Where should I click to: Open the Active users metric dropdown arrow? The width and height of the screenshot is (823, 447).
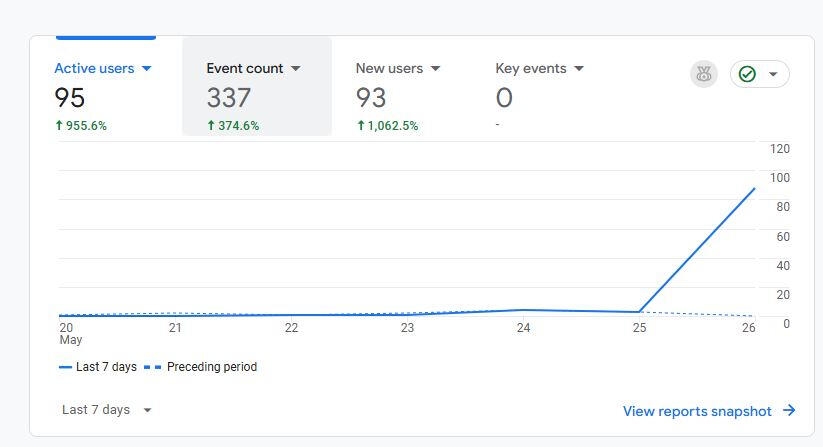click(147, 69)
